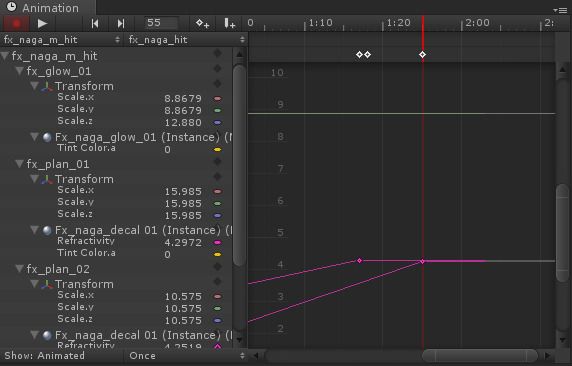Open the fx_naga_m_hit object dropdown
This screenshot has width=572, height=366.
pos(62,39)
